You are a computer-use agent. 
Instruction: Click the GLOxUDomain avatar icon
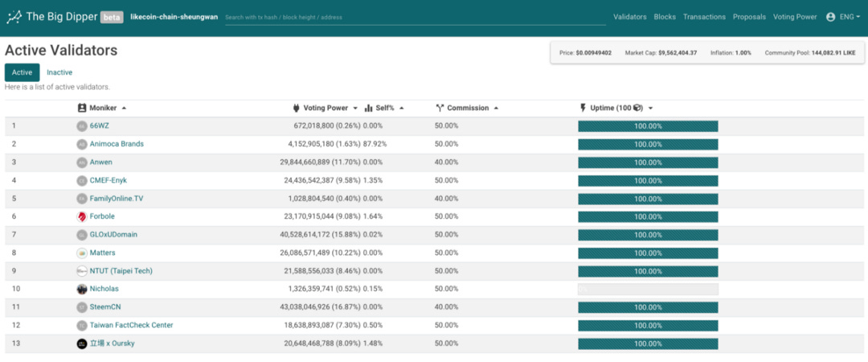(x=82, y=235)
